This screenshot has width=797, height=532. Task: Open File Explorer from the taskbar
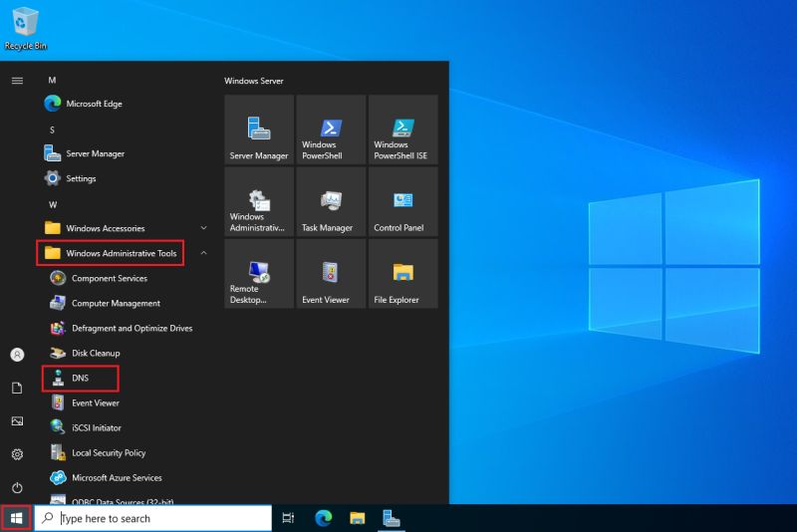click(358, 518)
